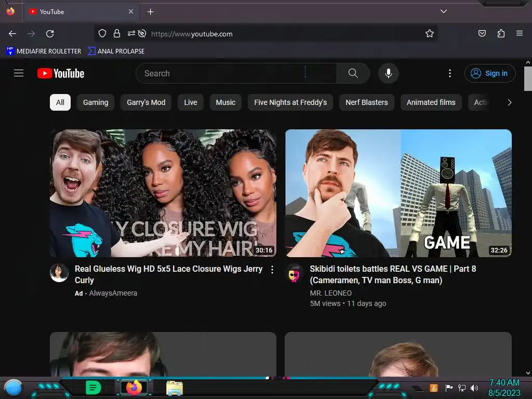
Task: Start voice search with microphone icon
Action: click(x=389, y=73)
